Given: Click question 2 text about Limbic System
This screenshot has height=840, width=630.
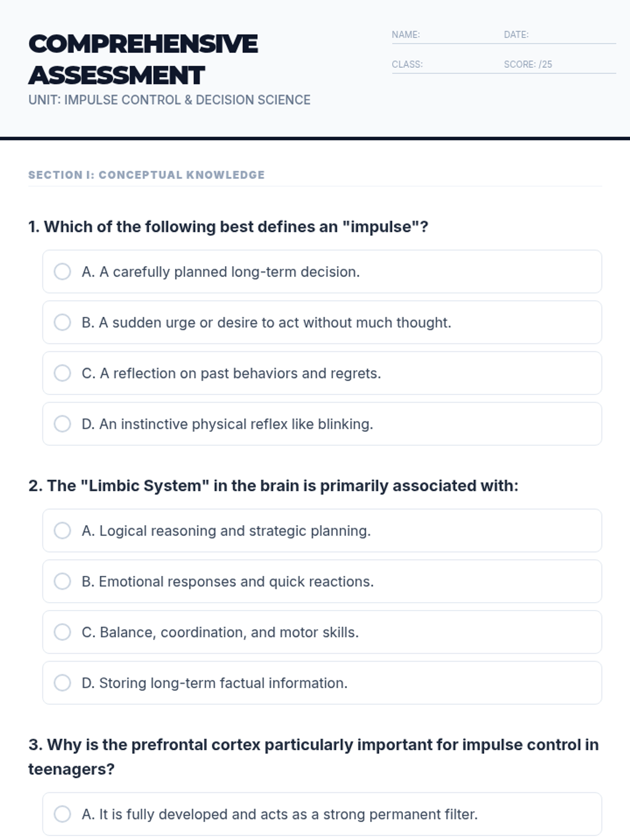Looking at the screenshot, I should tap(273, 486).
